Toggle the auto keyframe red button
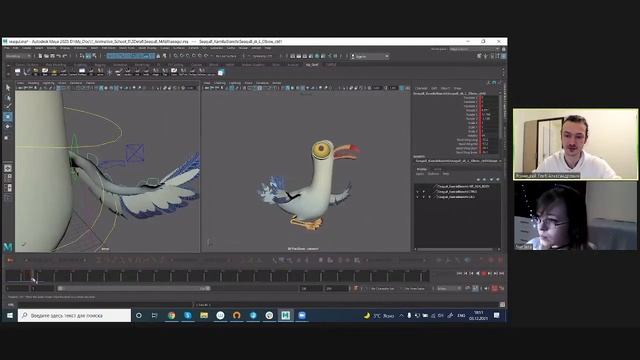This screenshot has height=360, width=640. click(494, 289)
